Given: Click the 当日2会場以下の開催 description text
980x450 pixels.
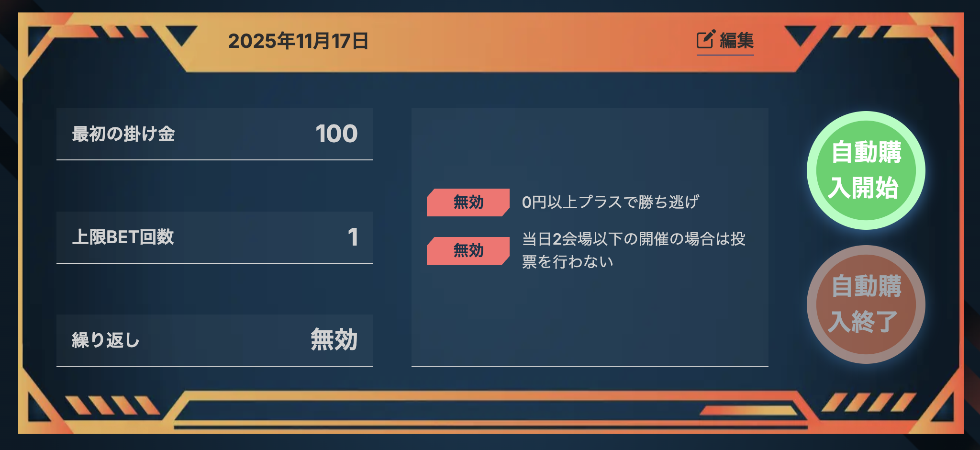Looking at the screenshot, I should (633, 250).
